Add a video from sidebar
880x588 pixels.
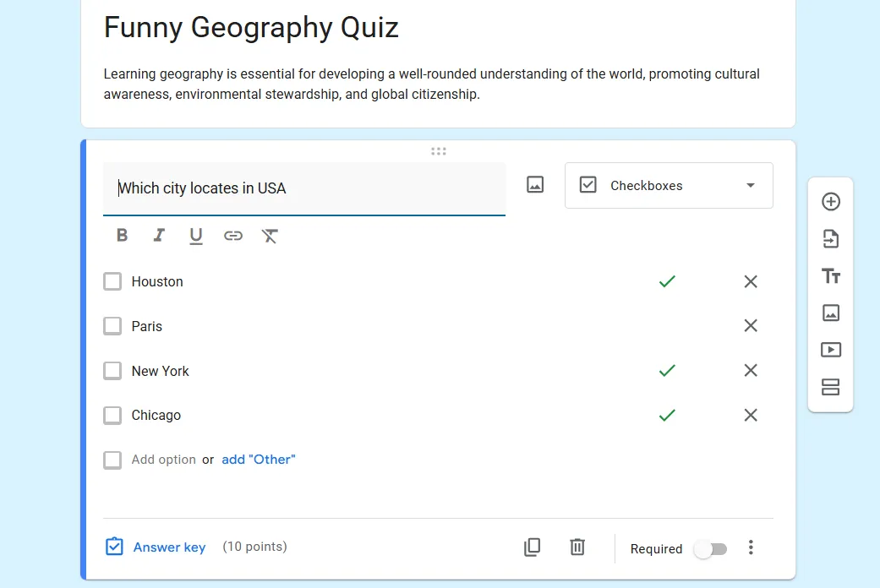[x=831, y=350]
